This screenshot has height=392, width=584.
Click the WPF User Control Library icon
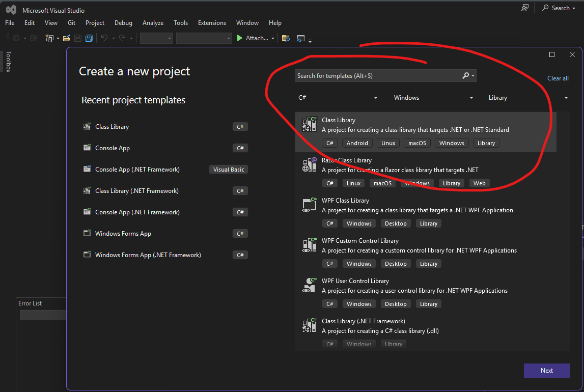pos(309,286)
